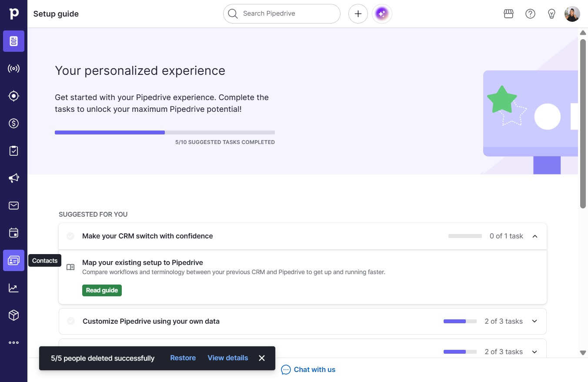
Task: Open the Marketplace storefront icon
Action: coord(508,14)
